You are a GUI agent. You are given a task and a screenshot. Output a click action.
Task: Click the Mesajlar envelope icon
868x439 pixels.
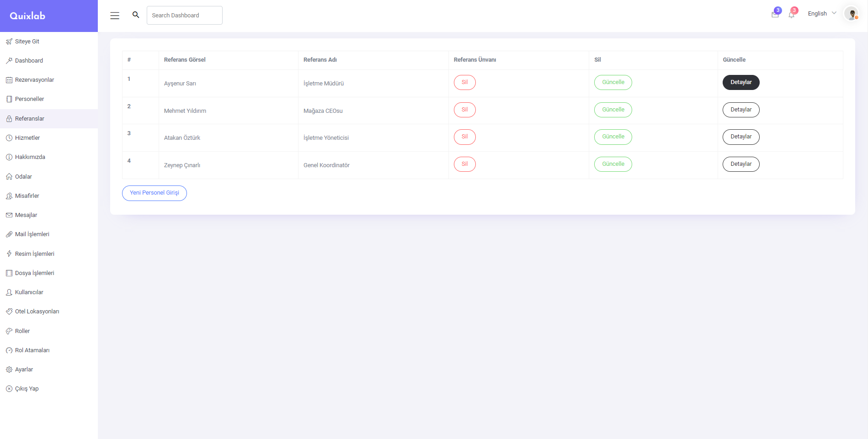click(x=9, y=215)
